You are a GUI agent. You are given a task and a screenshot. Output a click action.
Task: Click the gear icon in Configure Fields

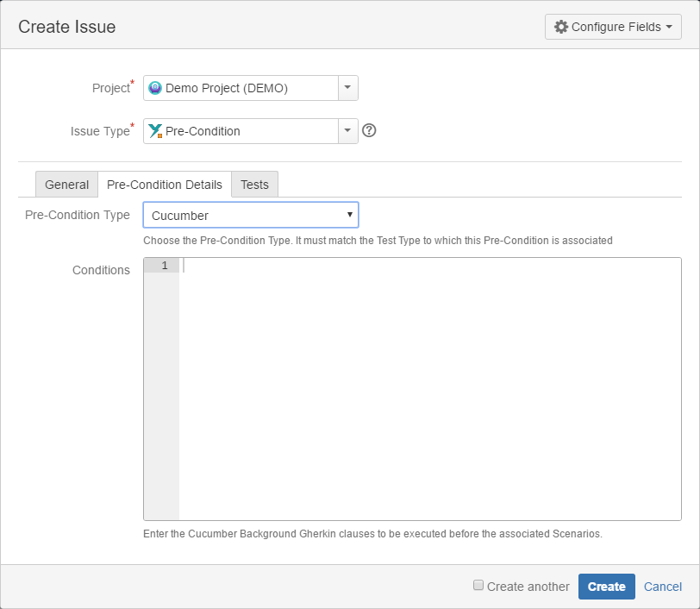click(x=560, y=27)
